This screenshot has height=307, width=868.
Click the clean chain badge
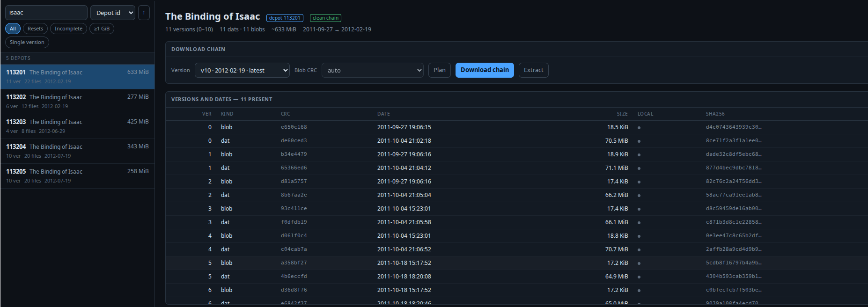coord(325,18)
